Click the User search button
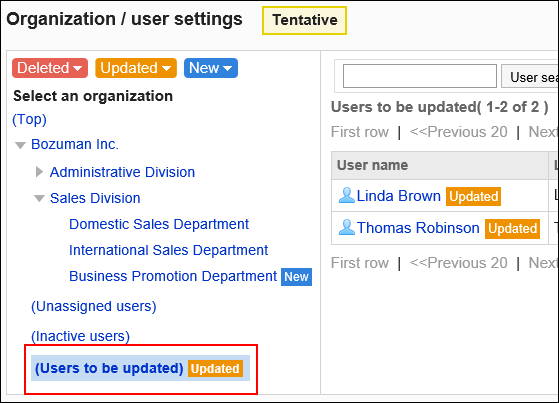Screen dimensions: 559x403 pos(530,76)
